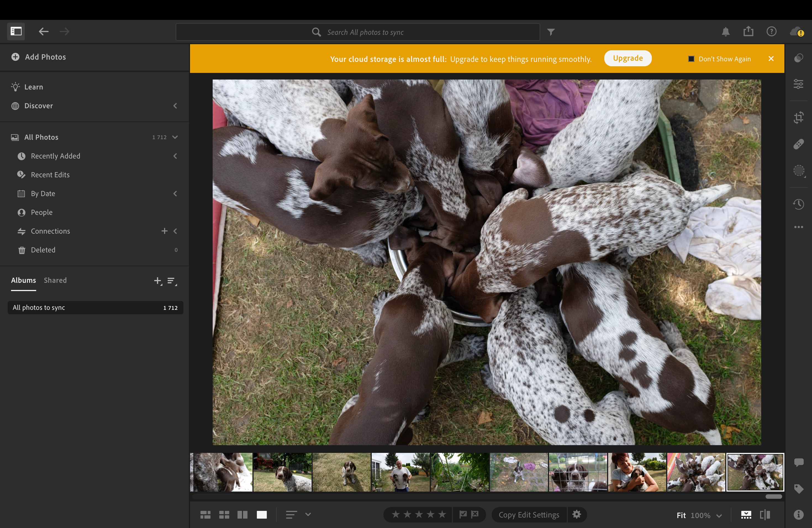Open the People view
This screenshot has height=528, width=812.
[42, 212]
